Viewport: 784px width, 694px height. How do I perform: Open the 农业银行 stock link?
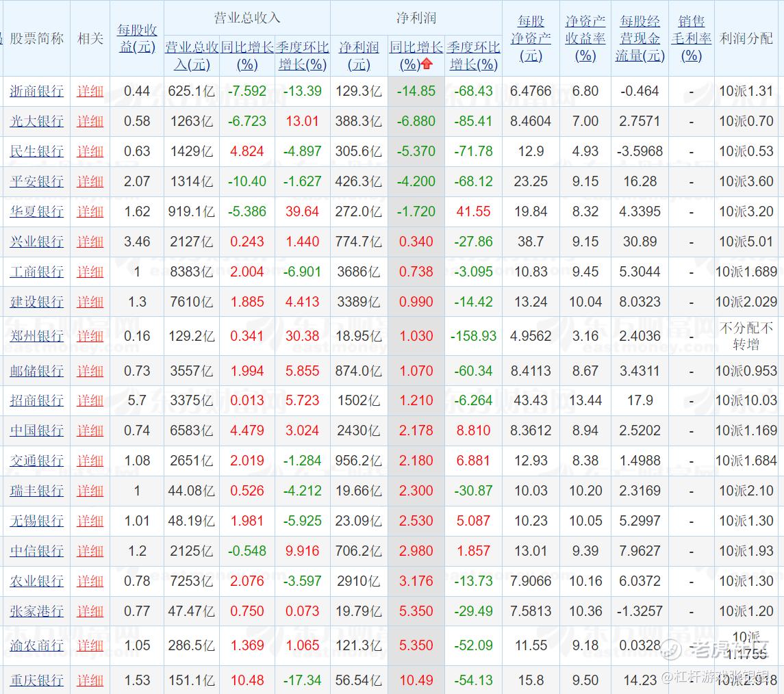pyautogui.click(x=36, y=581)
